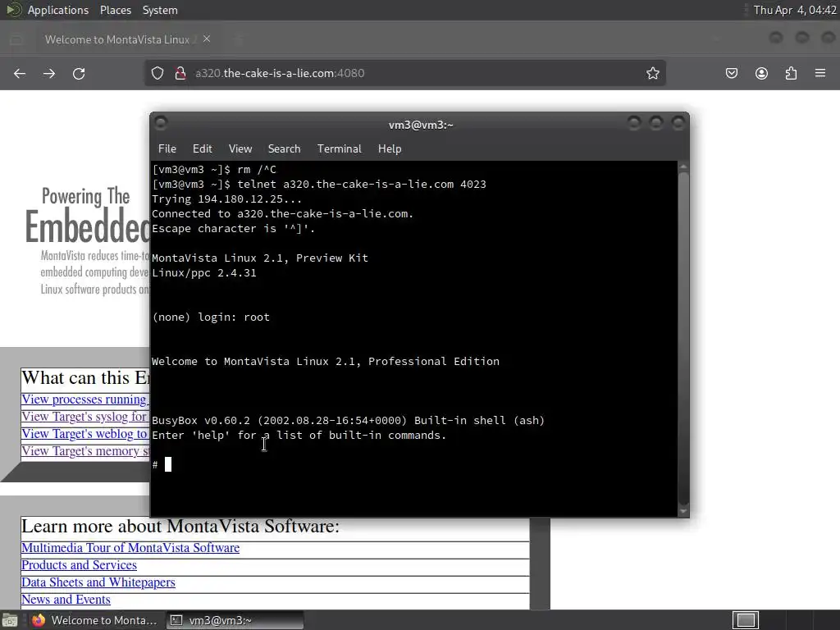Click the "(none) login: root" line
Viewport: 840px width, 630px height.
click(x=211, y=317)
